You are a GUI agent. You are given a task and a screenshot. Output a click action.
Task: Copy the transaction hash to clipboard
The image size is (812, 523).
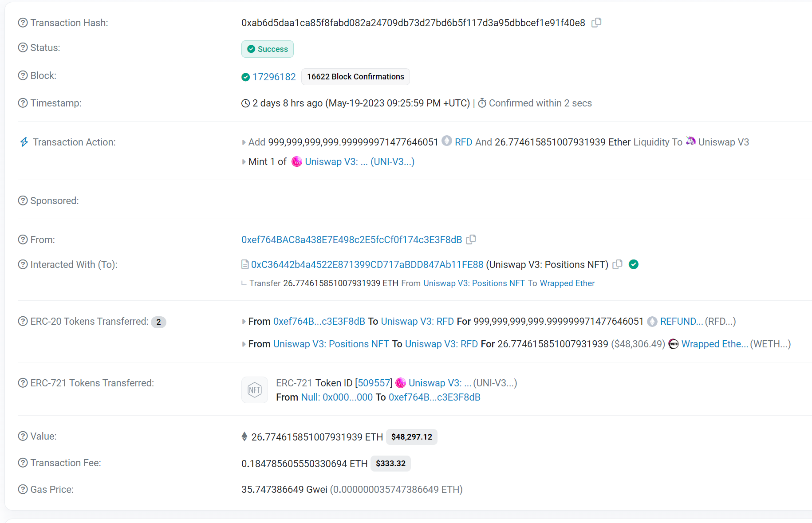[x=596, y=23]
